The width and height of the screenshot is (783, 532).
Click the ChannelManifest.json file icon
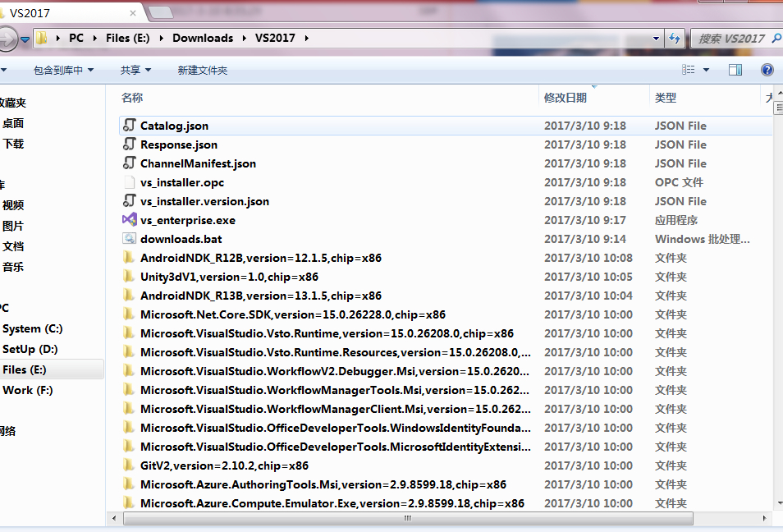point(130,163)
